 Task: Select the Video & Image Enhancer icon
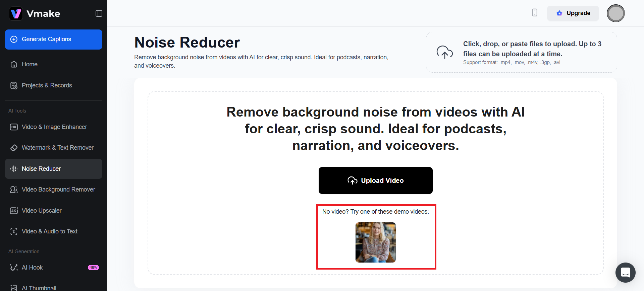[x=14, y=127]
